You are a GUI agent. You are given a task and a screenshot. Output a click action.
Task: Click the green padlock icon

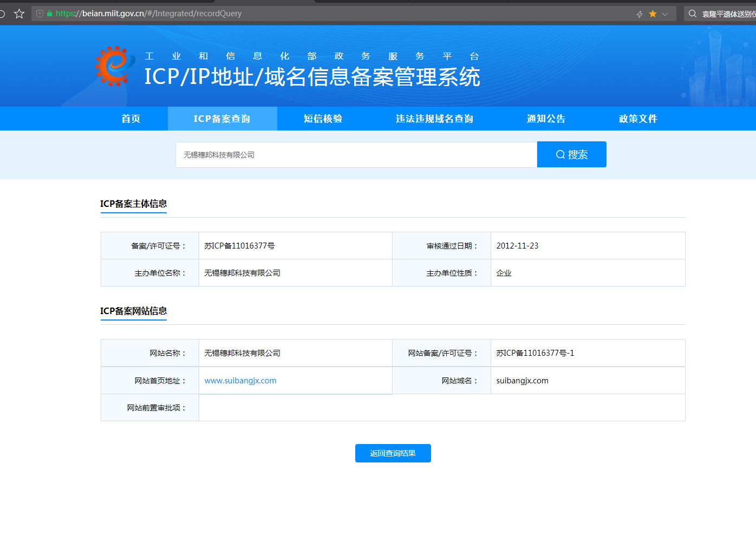pos(49,14)
